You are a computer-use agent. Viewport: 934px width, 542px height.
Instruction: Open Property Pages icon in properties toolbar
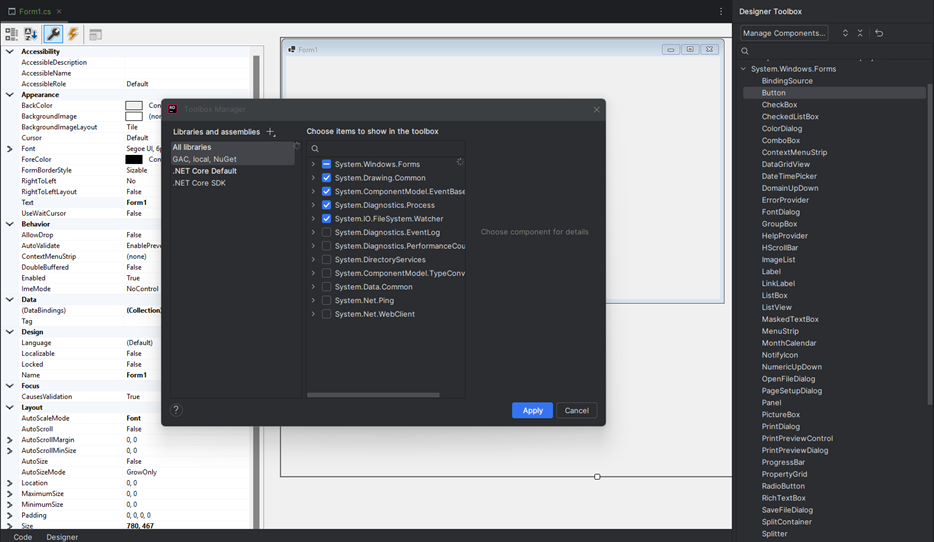(x=95, y=35)
